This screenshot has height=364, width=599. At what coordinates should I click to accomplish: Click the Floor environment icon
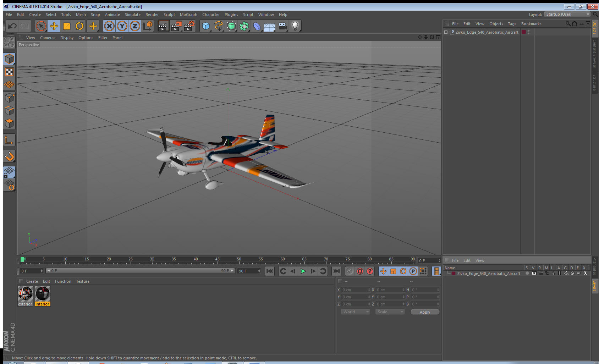(270, 26)
